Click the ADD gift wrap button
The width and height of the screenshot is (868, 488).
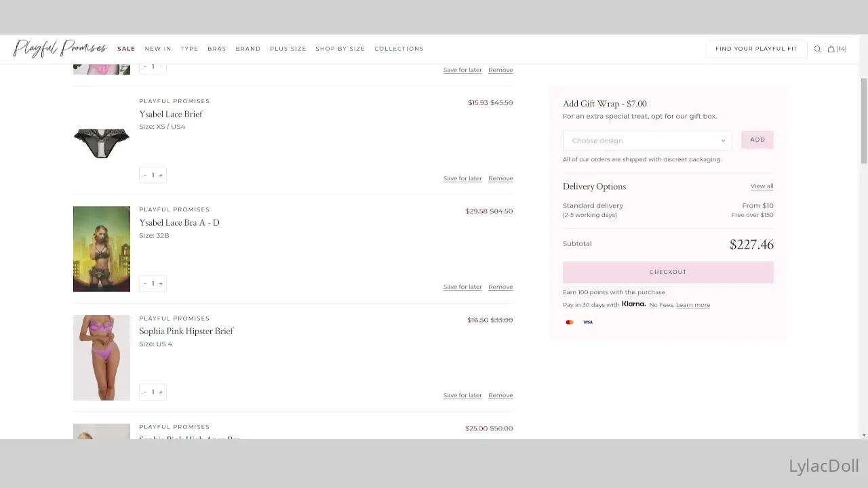click(x=757, y=140)
